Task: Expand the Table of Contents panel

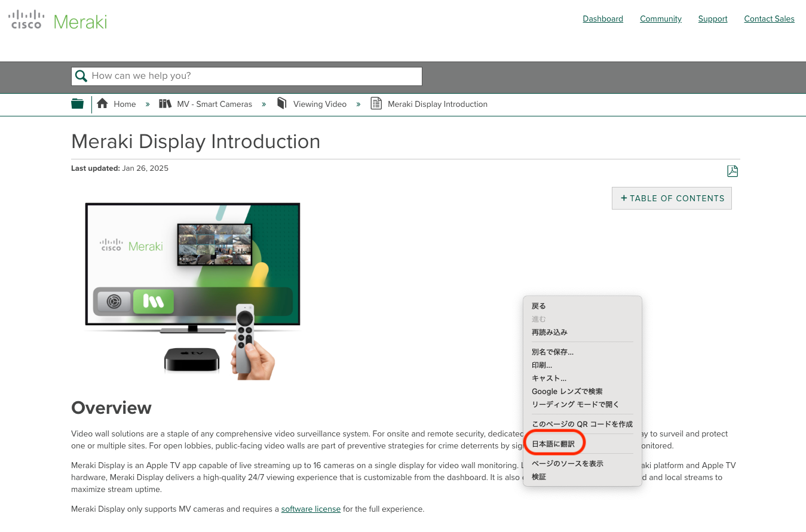Action: (672, 198)
